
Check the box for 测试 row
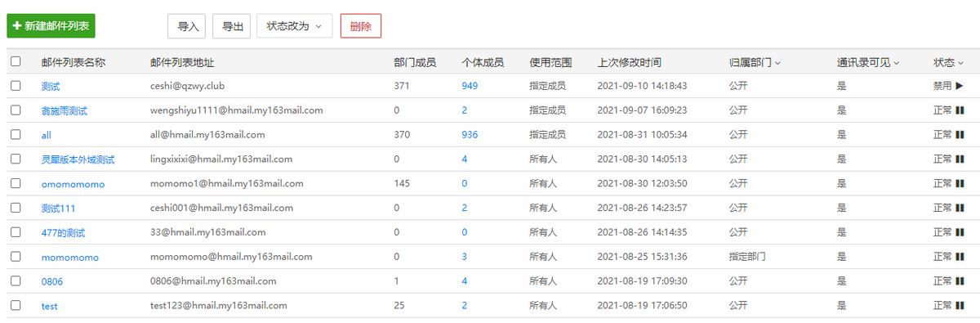coord(16,85)
